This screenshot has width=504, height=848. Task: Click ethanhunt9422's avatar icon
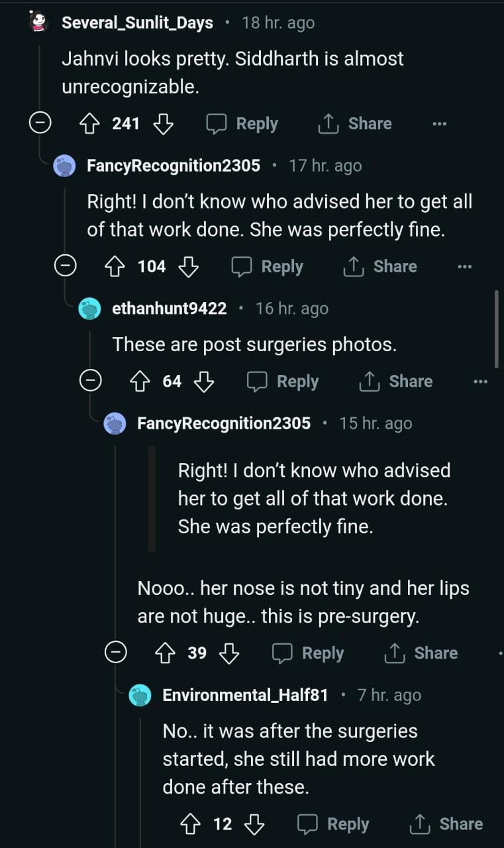(x=89, y=309)
